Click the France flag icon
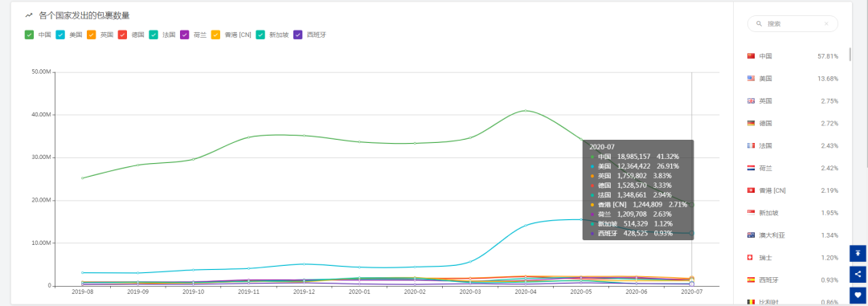The height and width of the screenshot is (306, 868). pos(751,145)
